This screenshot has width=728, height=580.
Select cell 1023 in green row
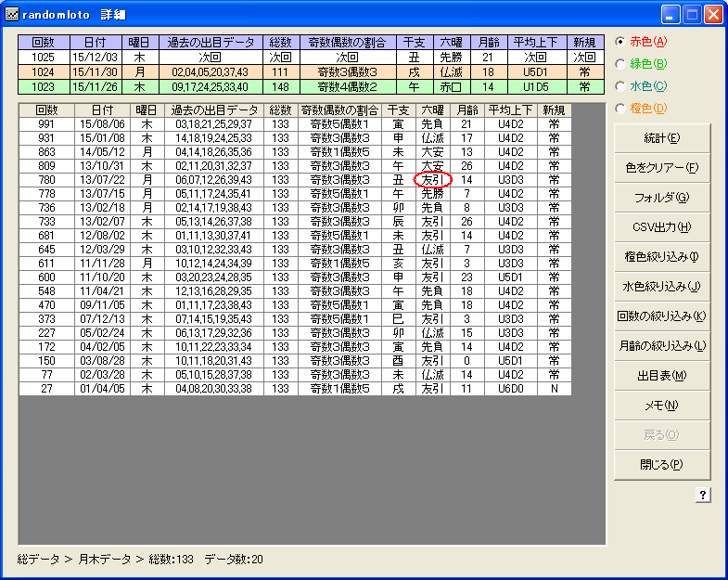tap(44, 87)
